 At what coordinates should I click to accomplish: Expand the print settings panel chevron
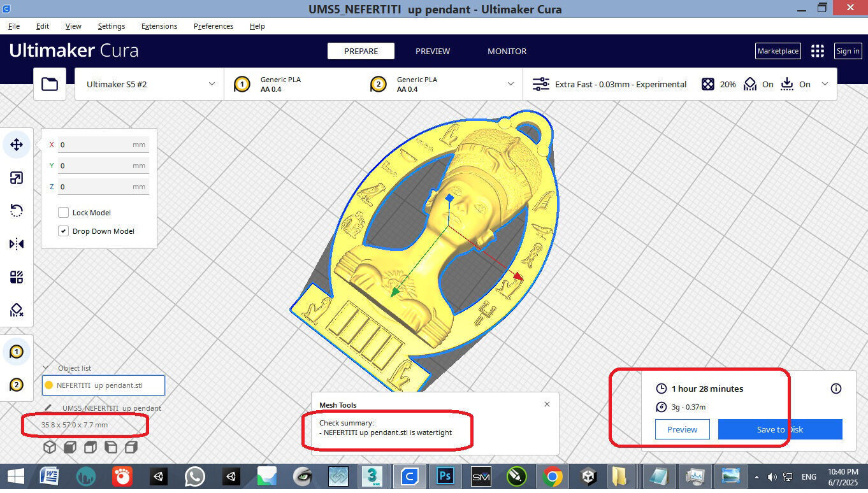pyautogui.click(x=825, y=84)
